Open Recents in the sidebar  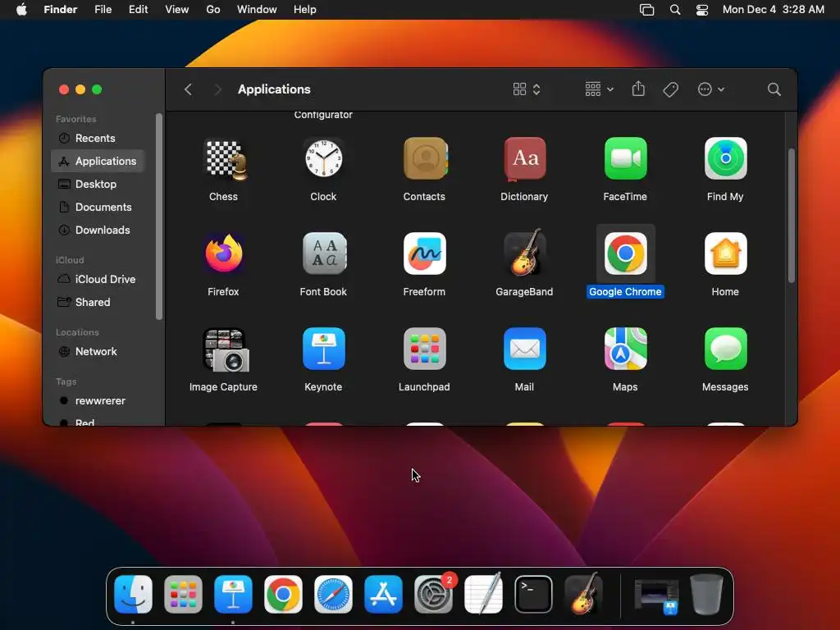coord(98,138)
